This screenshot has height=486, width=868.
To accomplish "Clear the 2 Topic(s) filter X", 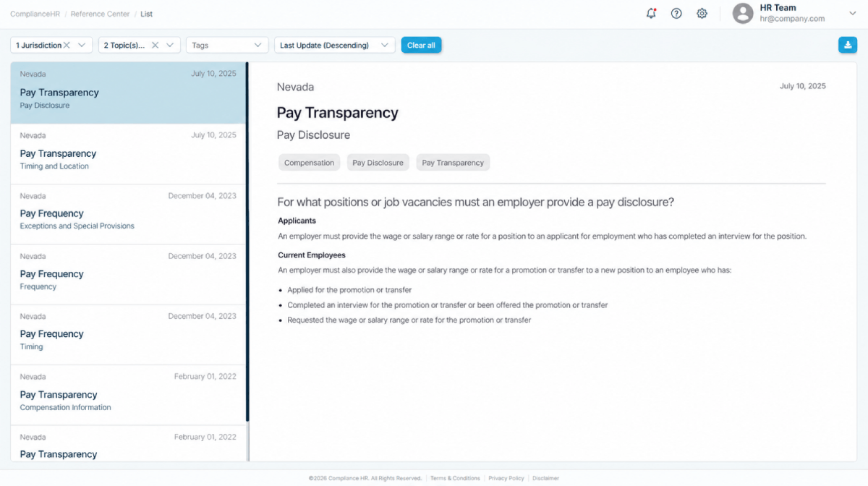I will 155,45.
